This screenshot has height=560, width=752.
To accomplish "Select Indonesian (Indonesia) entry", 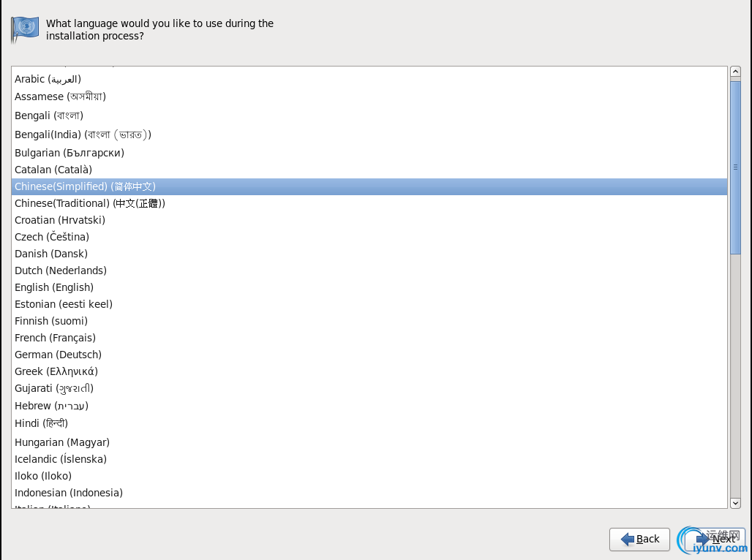I will pos(369,493).
